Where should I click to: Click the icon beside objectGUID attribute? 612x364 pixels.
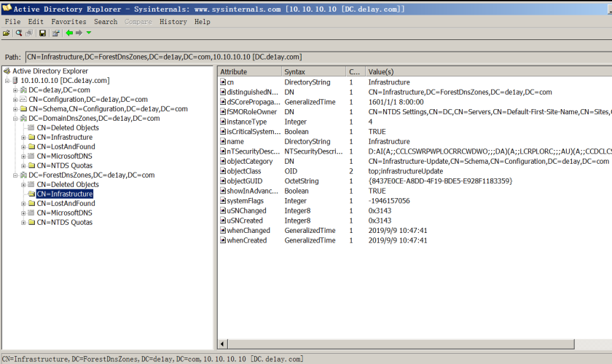(223, 181)
